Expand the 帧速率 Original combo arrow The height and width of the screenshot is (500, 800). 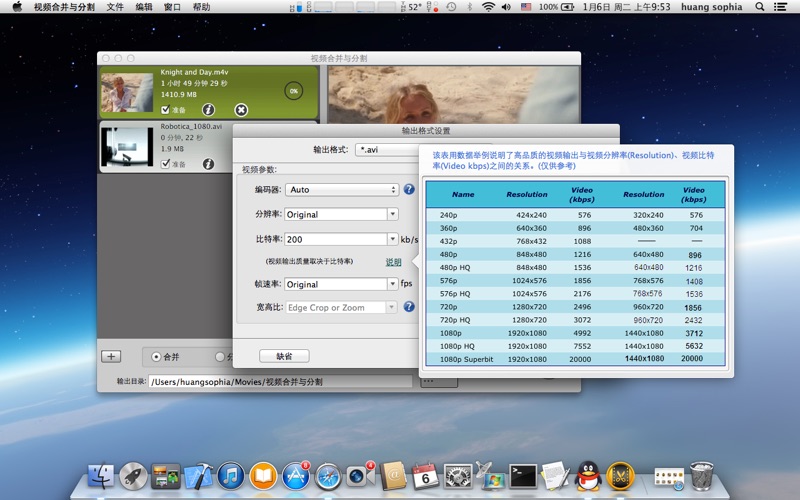coord(393,284)
